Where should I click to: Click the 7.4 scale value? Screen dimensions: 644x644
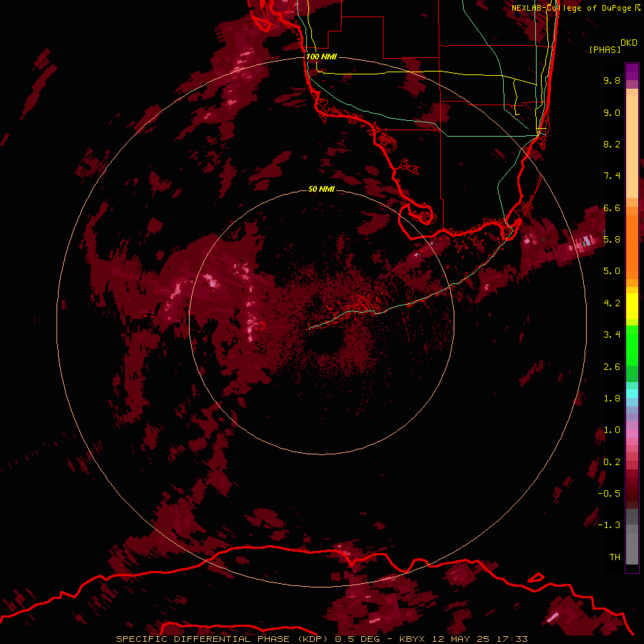(x=612, y=176)
